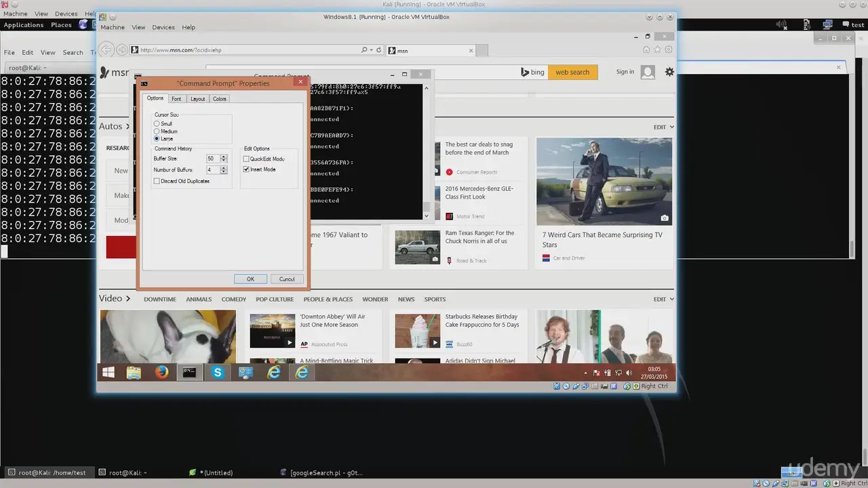Viewport: 868px width, 488px height.
Task: Click the first Internet Explorer taskbar icon
Action: coord(274,372)
